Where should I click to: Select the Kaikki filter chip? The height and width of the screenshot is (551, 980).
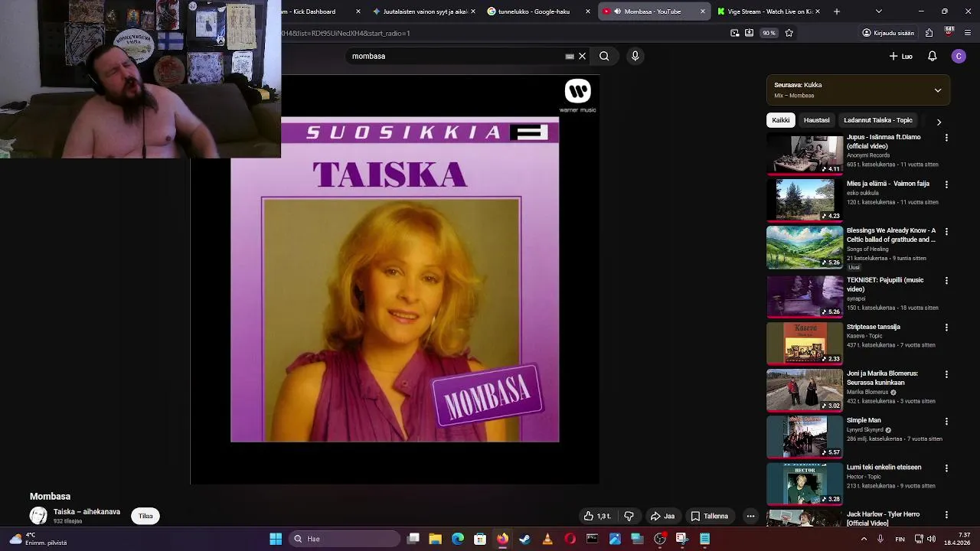(x=780, y=120)
